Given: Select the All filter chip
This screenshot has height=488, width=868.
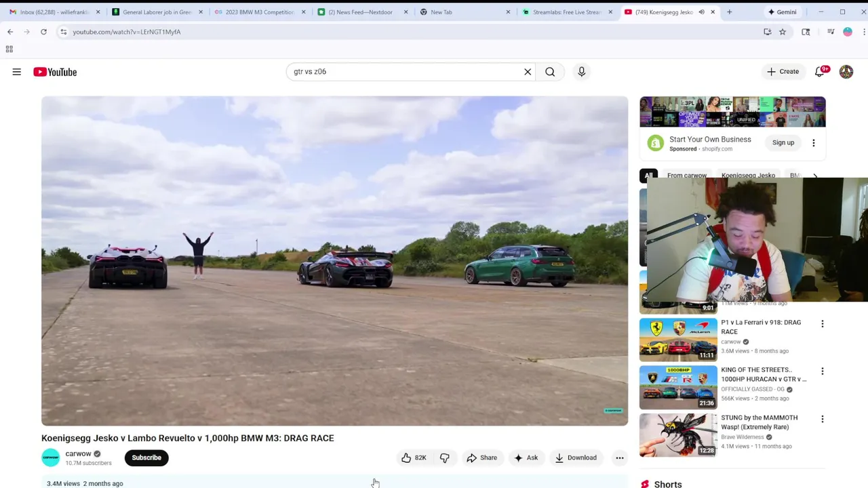Looking at the screenshot, I should coord(648,176).
